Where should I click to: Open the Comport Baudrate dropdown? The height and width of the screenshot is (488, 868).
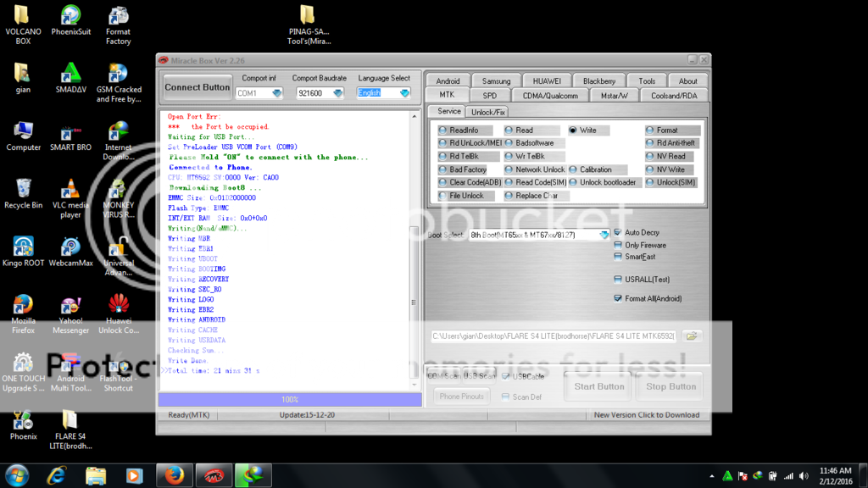click(337, 93)
